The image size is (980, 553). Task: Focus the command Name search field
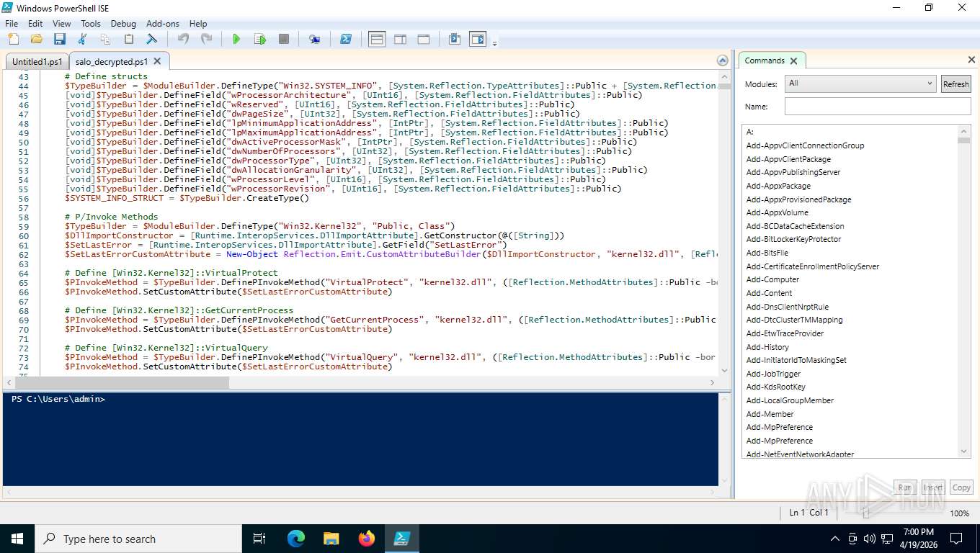[878, 107]
